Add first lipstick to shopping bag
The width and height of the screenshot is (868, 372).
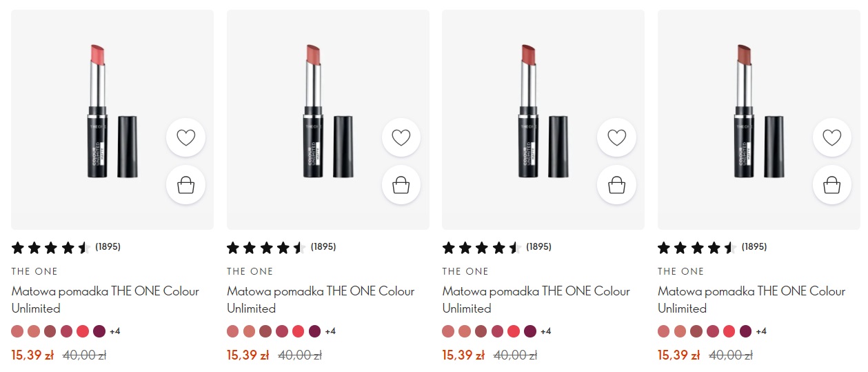pos(186,184)
